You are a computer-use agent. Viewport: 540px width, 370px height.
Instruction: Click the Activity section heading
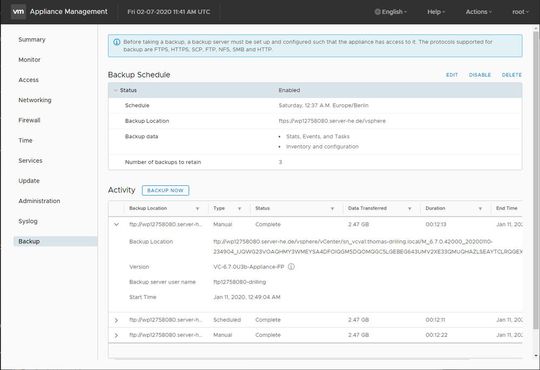[122, 190]
